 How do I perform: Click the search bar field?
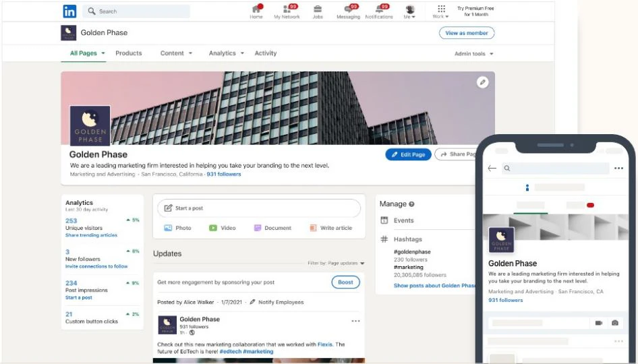pos(136,11)
